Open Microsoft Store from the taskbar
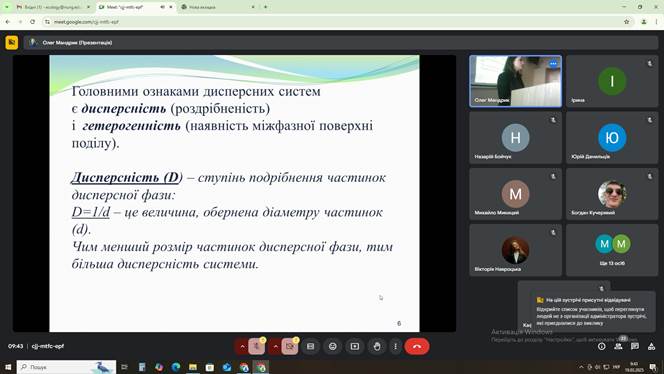The height and width of the screenshot is (374, 664). (x=210, y=367)
